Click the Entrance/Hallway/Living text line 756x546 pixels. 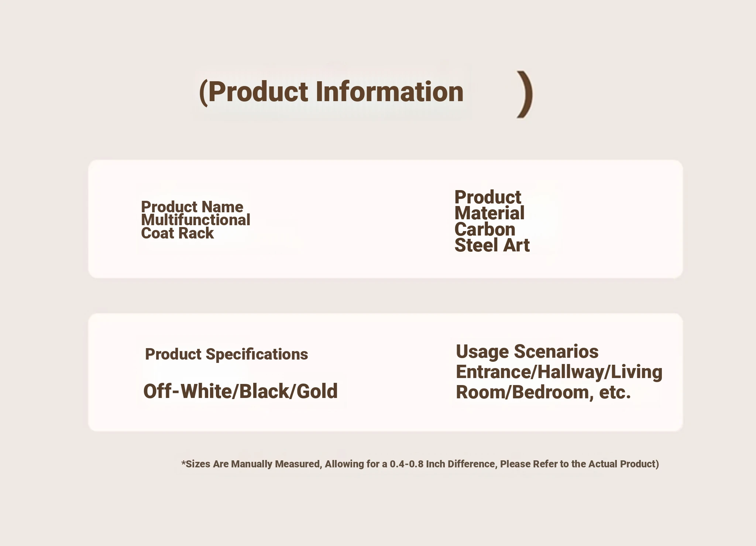pyautogui.click(x=559, y=372)
